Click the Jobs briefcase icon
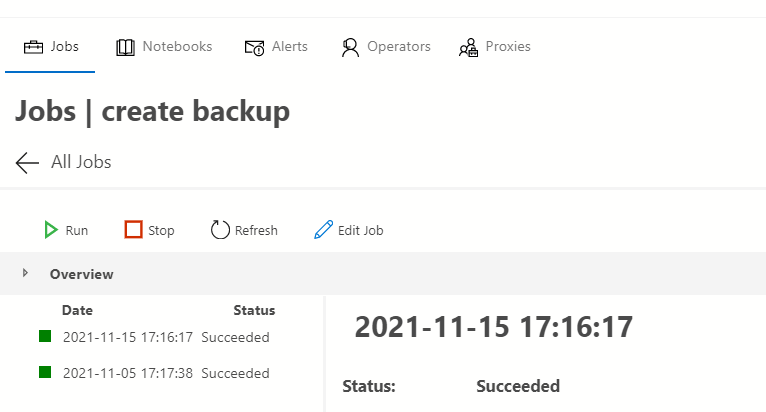The width and height of the screenshot is (766, 412). [34, 47]
